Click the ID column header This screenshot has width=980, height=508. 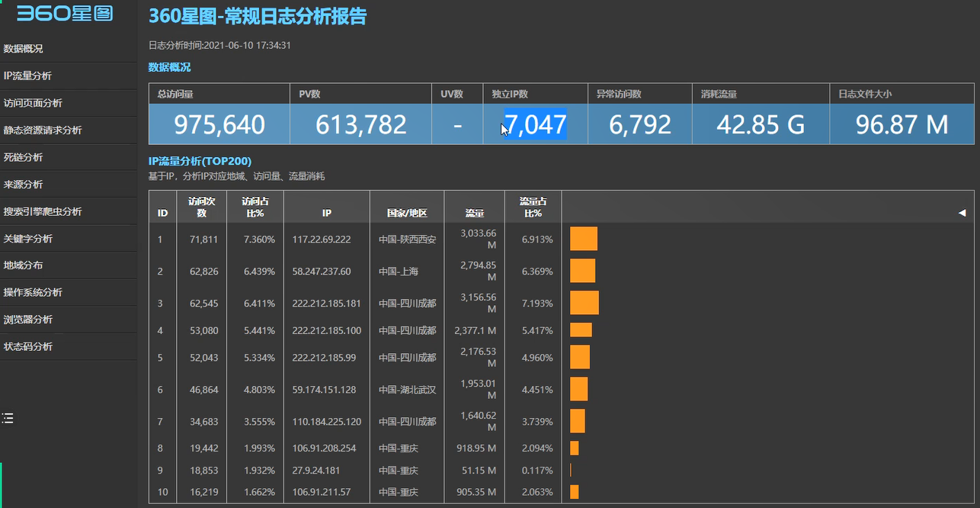pos(162,214)
